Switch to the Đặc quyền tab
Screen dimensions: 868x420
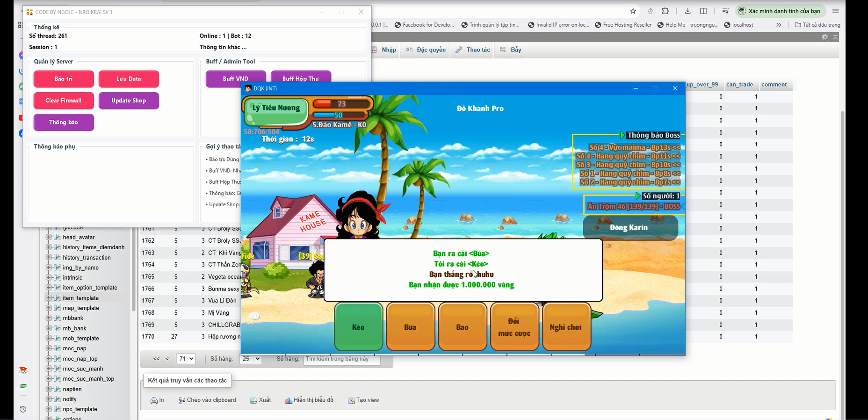[x=426, y=50]
